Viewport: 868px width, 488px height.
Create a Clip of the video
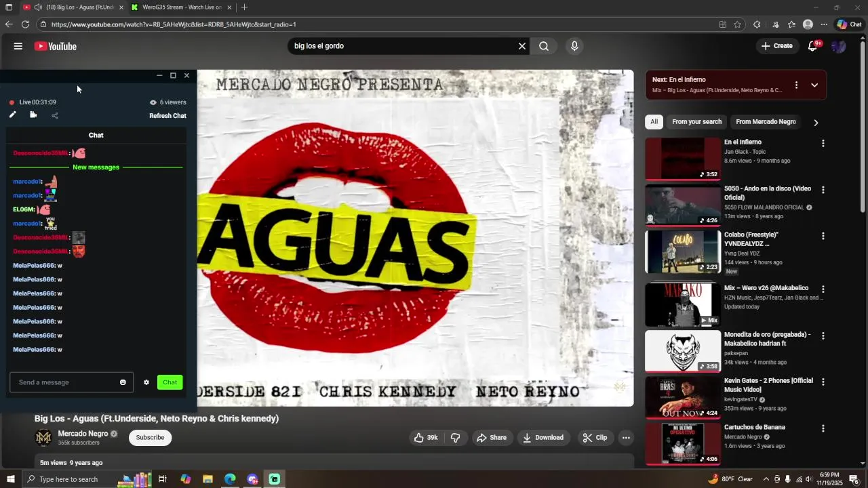[595, 438]
